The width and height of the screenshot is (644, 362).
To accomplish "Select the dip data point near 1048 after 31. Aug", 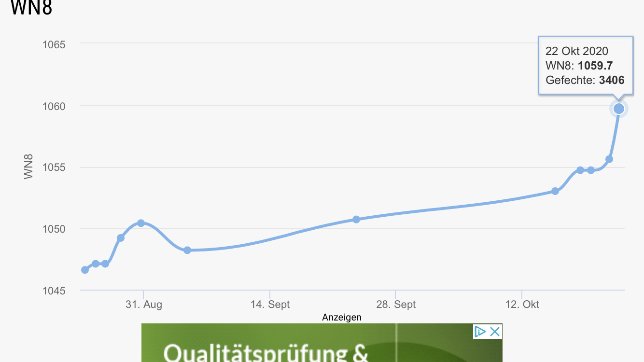I will [x=187, y=250].
